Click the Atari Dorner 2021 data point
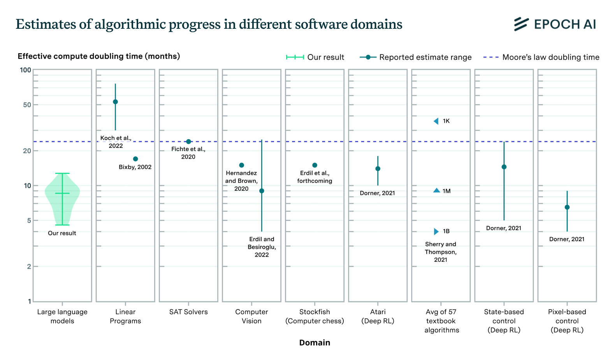615x364 pixels. pyautogui.click(x=378, y=169)
